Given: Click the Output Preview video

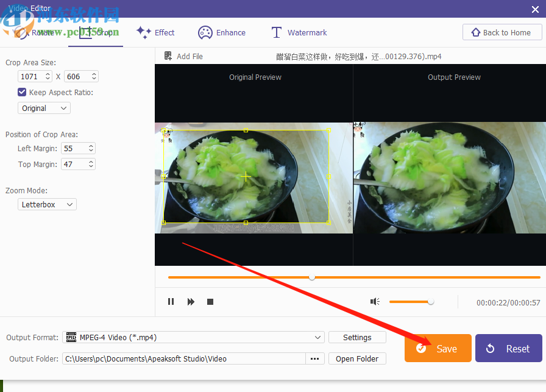Looking at the screenshot, I should [x=450, y=177].
